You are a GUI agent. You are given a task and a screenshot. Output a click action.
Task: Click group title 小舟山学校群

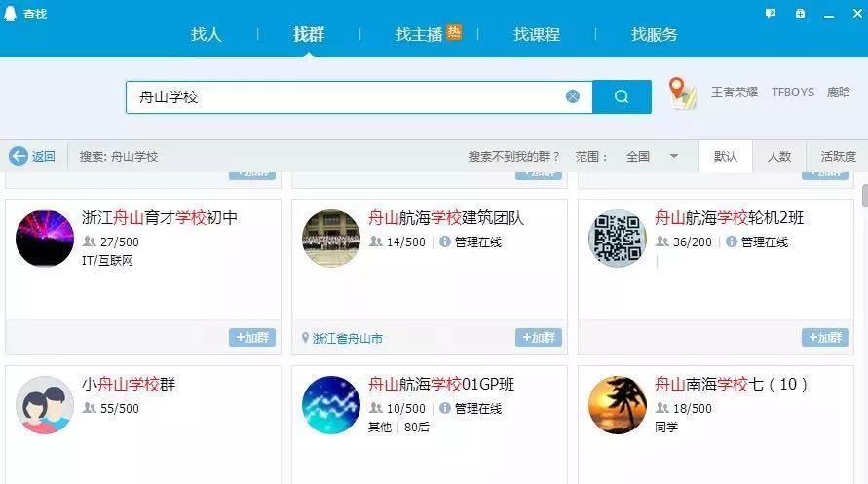pos(129,385)
